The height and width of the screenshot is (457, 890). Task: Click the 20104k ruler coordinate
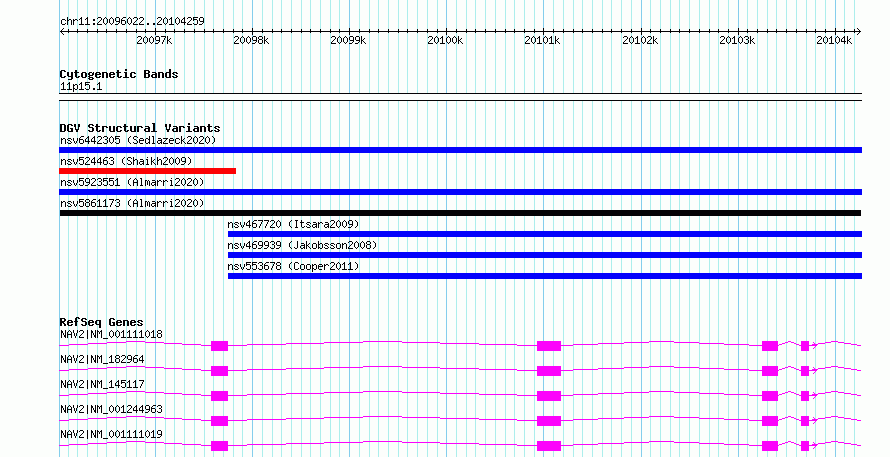coord(834,40)
